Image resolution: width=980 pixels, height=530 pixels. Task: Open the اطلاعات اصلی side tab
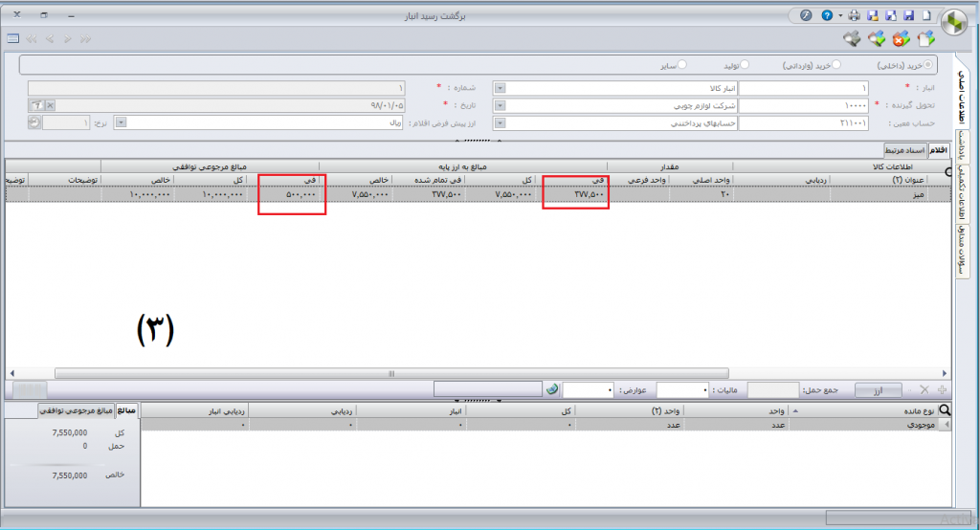963,97
